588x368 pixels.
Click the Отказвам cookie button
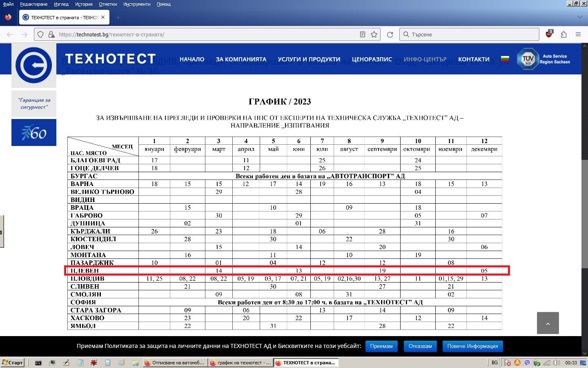(x=420, y=346)
